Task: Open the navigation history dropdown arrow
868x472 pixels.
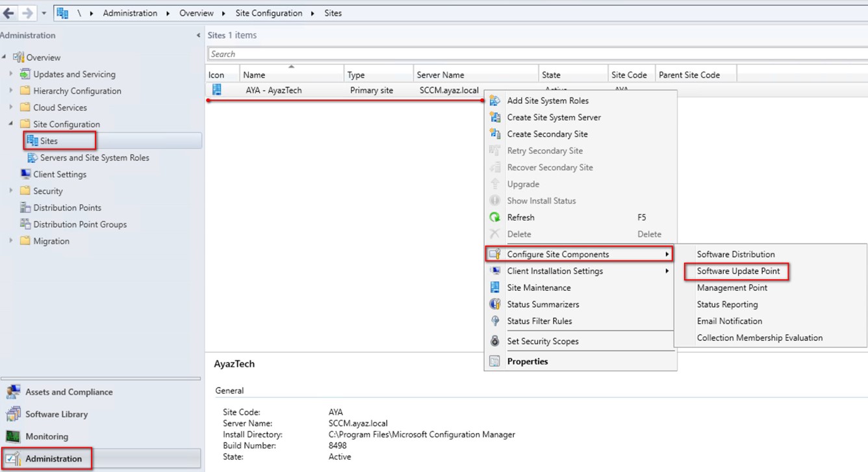Action: 44,13
